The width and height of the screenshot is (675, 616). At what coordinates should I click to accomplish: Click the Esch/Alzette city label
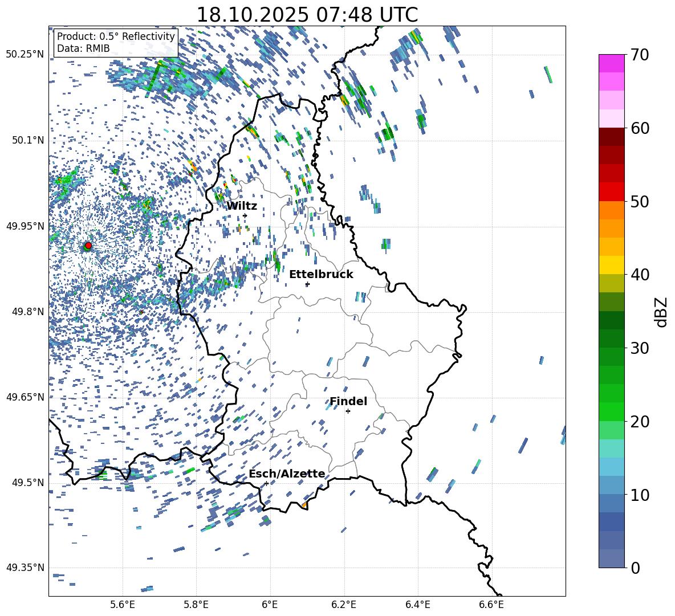point(287,474)
